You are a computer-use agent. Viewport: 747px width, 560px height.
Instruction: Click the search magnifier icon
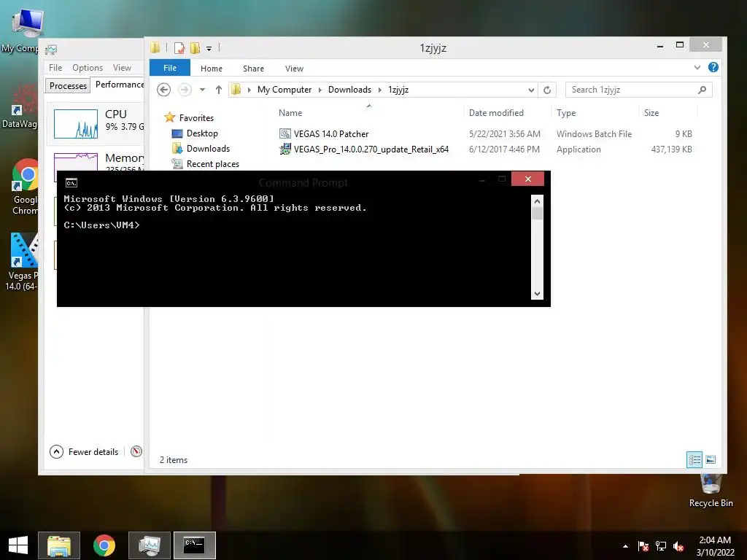coord(702,90)
